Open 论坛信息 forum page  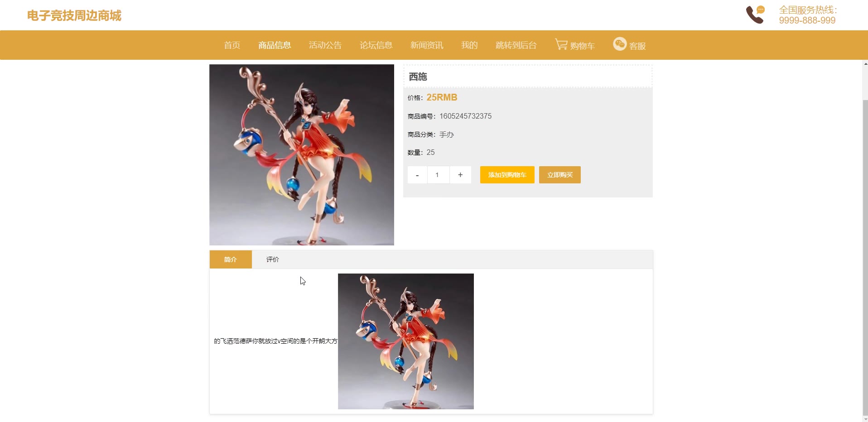(376, 45)
